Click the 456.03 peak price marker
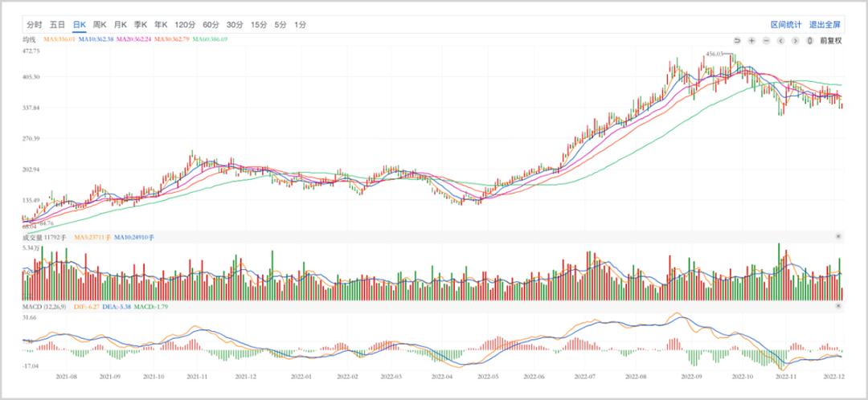 tap(714, 54)
